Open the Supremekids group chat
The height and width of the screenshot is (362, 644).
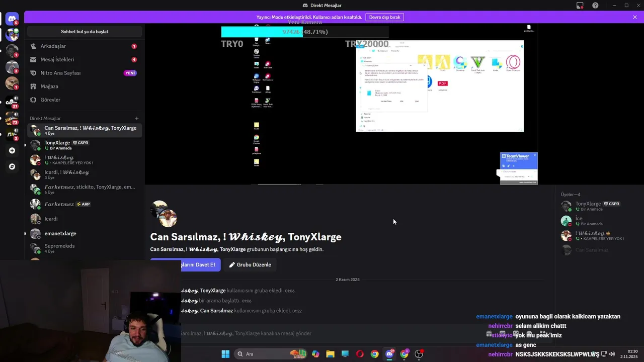click(85, 248)
